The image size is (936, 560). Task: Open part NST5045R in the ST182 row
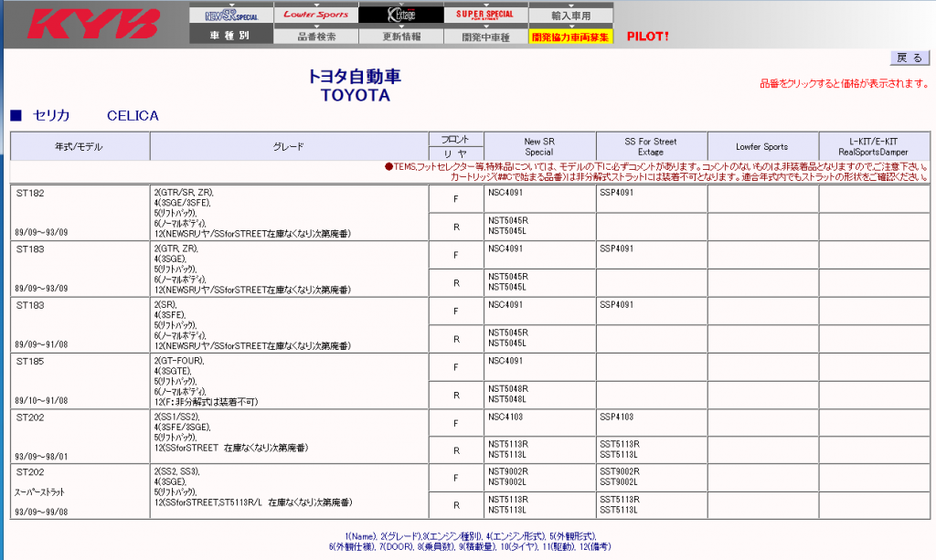coord(508,221)
